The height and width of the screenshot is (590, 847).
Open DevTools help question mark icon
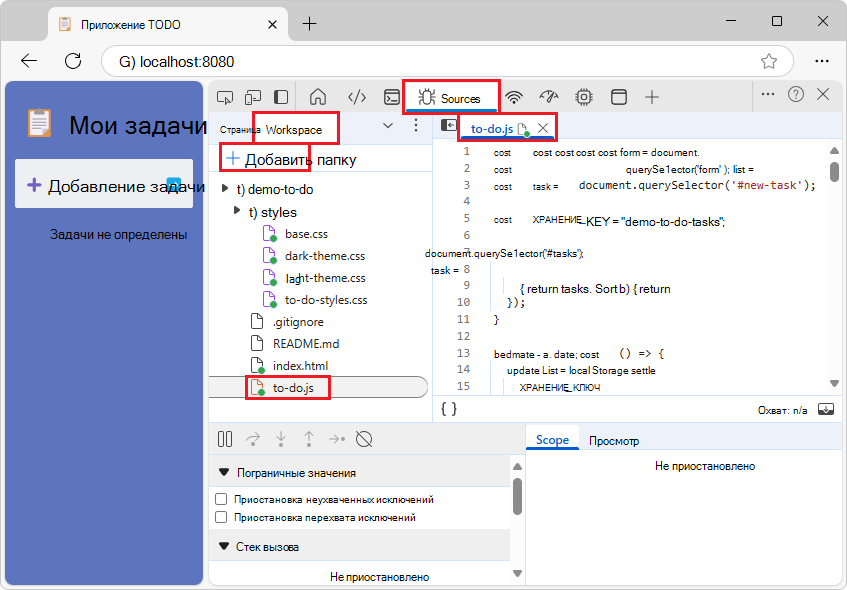click(x=796, y=95)
